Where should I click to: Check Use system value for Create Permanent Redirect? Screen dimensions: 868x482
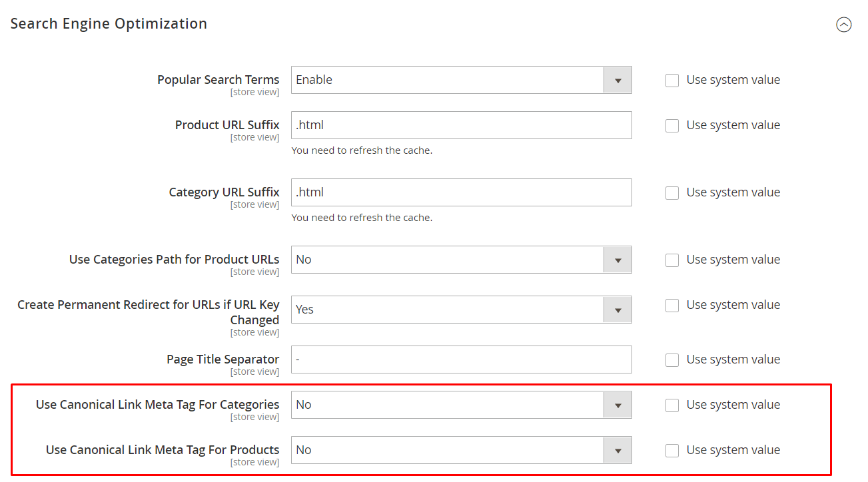click(x=672, y=305)
